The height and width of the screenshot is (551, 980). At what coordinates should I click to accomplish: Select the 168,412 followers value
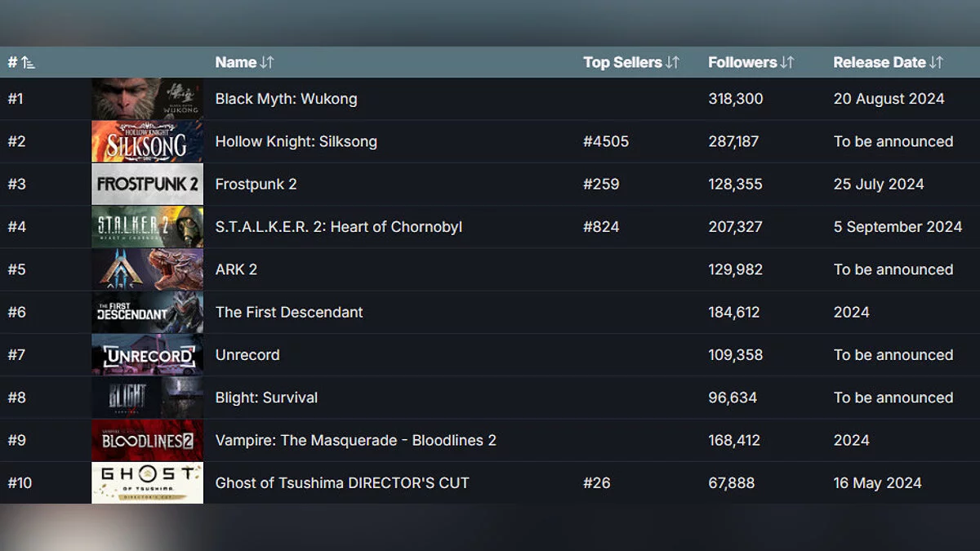pyautogui.click(x=734, y=440)
